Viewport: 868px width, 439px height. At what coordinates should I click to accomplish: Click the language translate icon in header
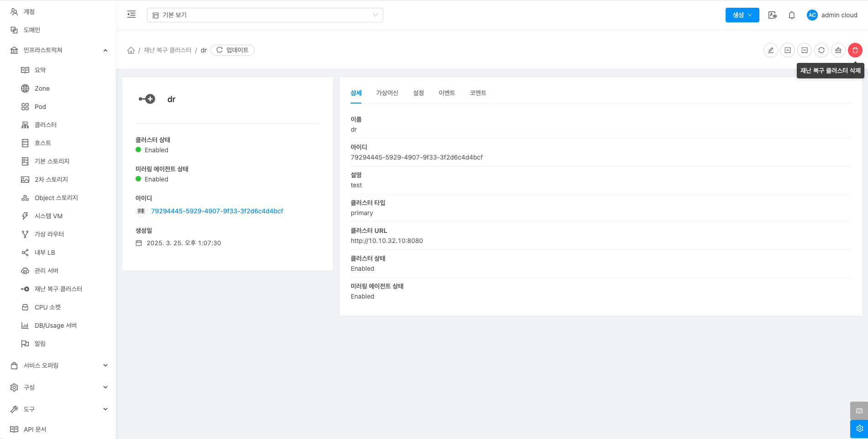point(772,15)
